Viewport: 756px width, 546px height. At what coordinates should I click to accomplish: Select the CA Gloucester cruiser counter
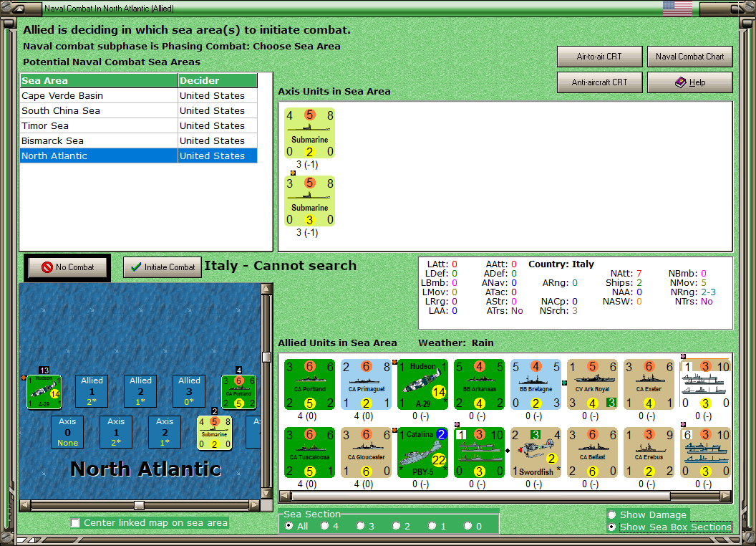[366, 452]
